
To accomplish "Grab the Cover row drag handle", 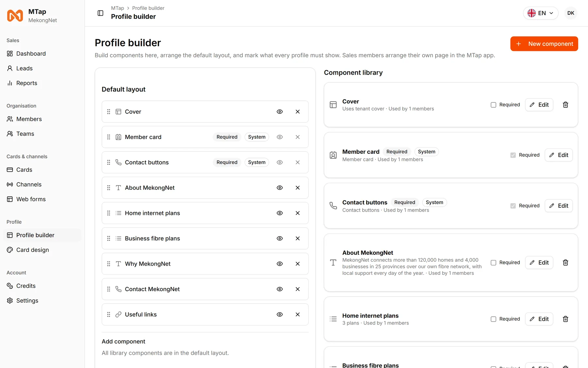I will click(108, 112).
